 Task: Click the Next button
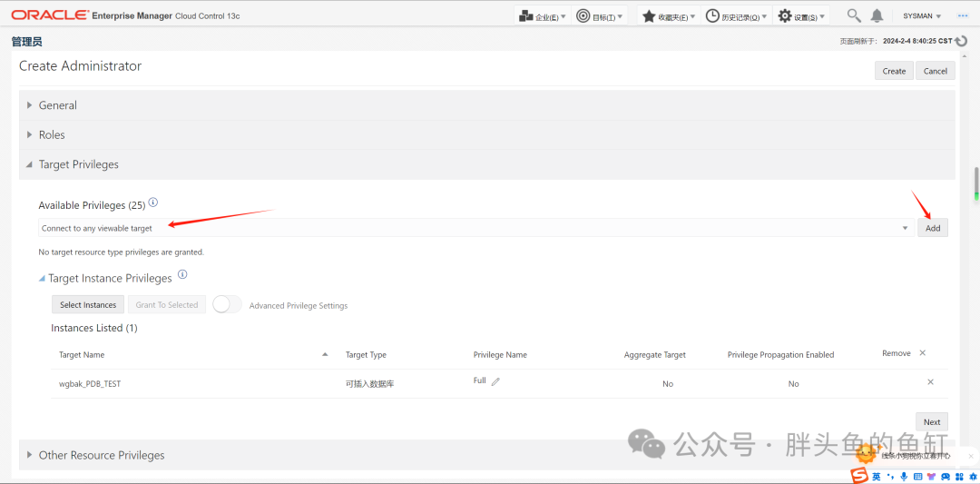tap(932, 421)
